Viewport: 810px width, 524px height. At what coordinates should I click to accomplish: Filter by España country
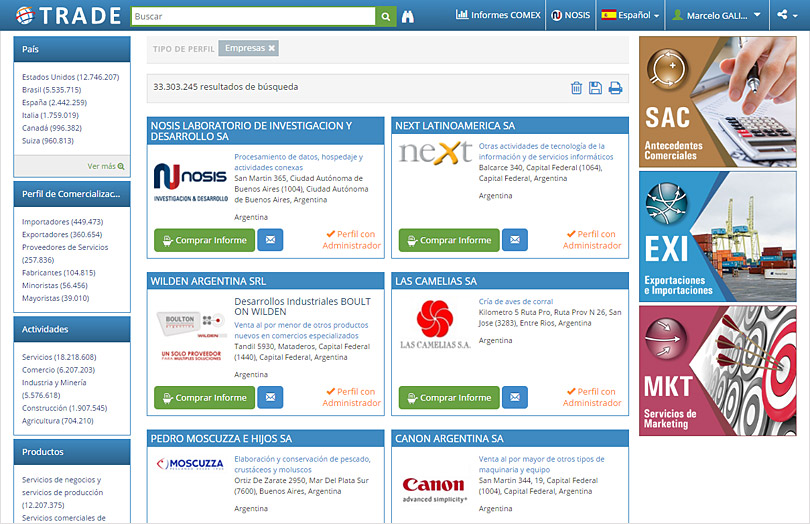(54, 102)
